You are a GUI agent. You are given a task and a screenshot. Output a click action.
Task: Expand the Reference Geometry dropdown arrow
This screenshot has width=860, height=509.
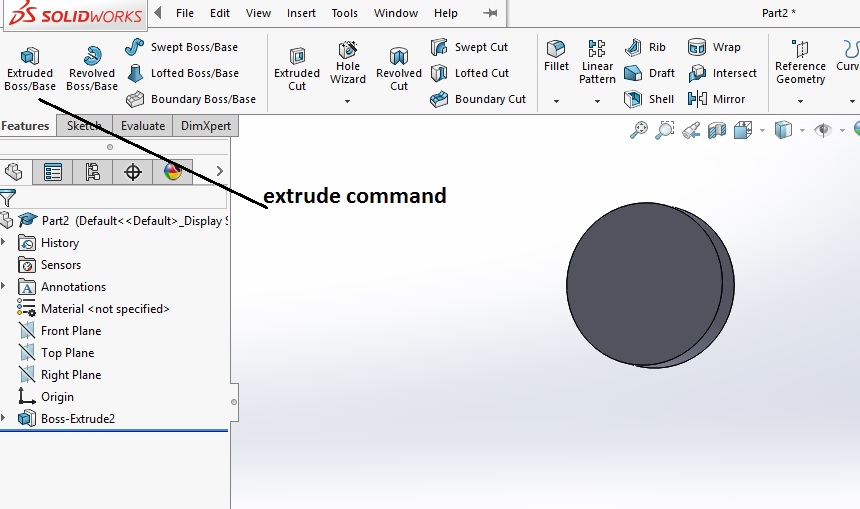pyautogui.click(x=800, y=101)
